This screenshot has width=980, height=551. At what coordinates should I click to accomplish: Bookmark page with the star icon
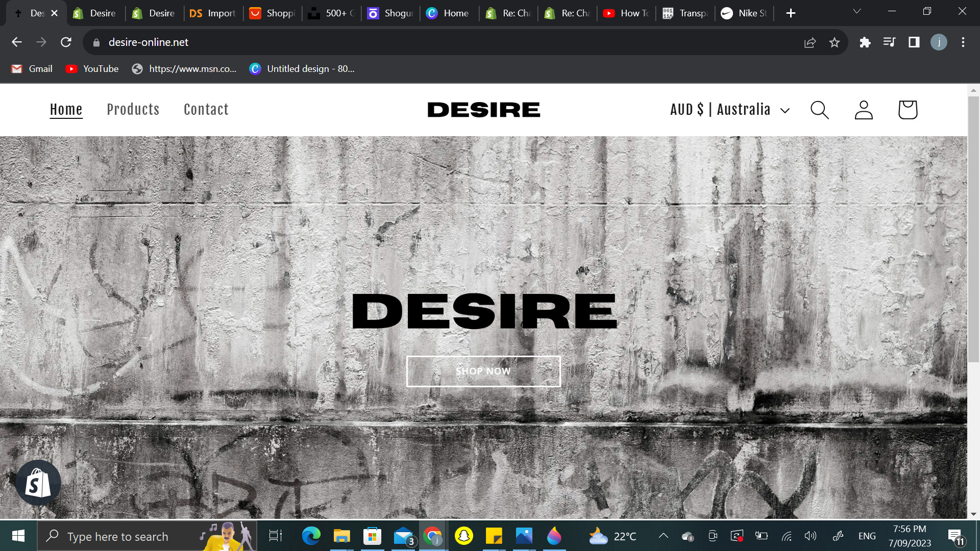(835, 42)
